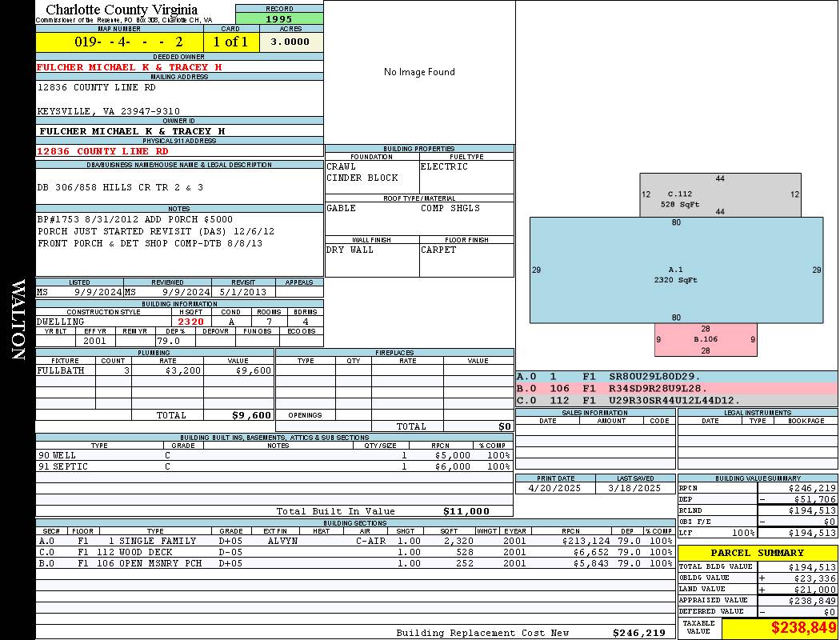
Task: Click the EFF YR value 2001 in building information
Action: (94, 341)
